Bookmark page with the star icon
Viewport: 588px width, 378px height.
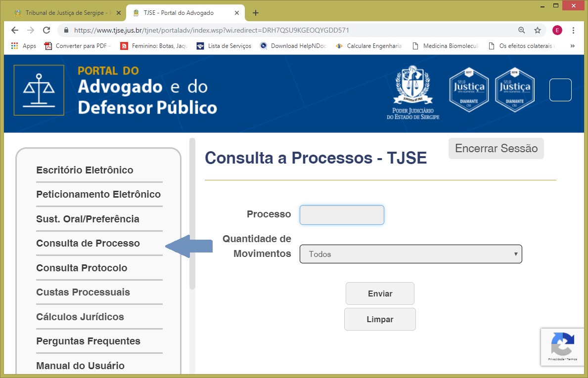538,30
